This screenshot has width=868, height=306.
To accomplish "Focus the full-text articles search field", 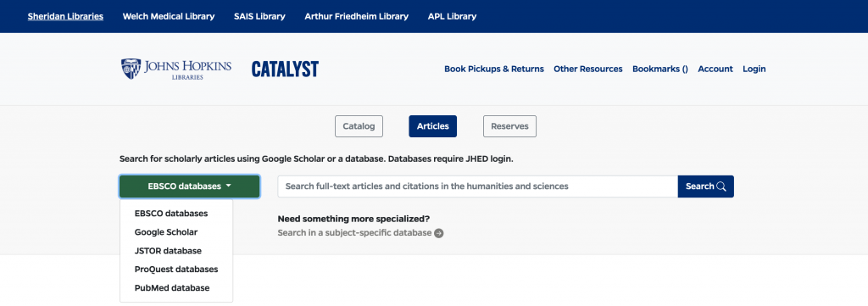I will tap(478, 186).
